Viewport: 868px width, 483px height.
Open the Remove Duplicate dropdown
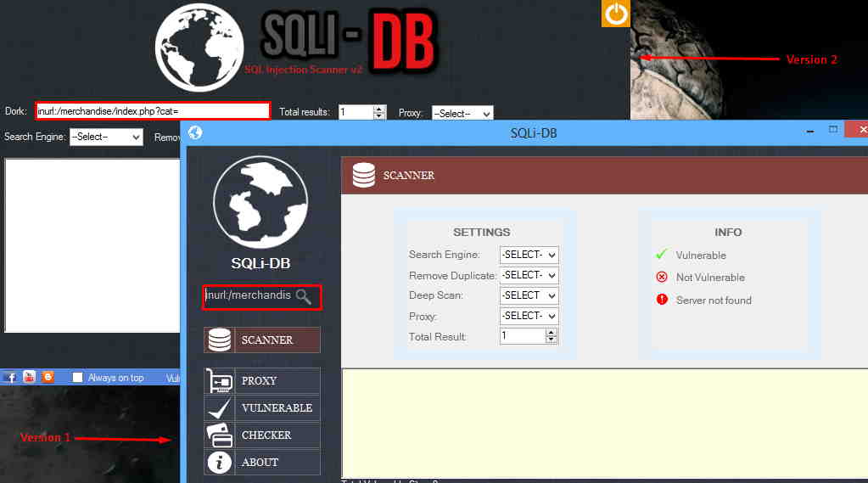(x=529, y=275)
